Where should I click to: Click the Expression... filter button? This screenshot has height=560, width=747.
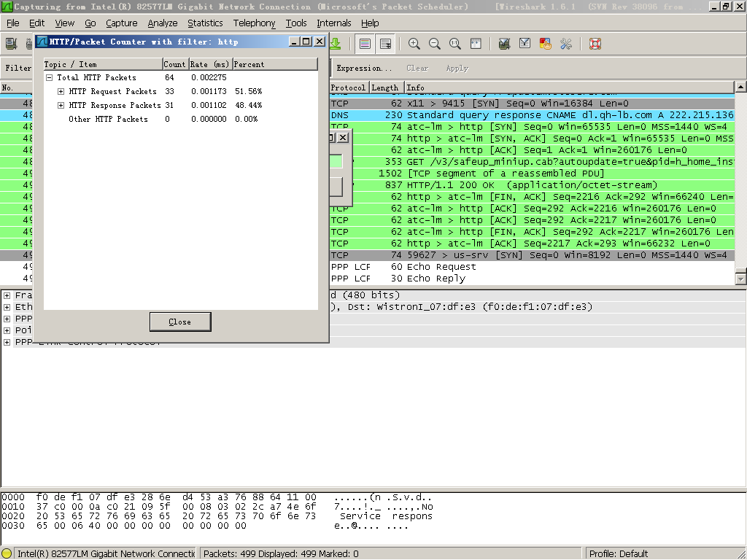[364, 68]
